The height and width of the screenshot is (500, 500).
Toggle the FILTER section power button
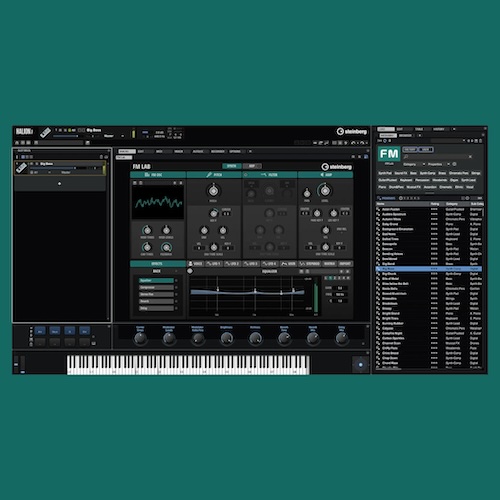point(246,175)
